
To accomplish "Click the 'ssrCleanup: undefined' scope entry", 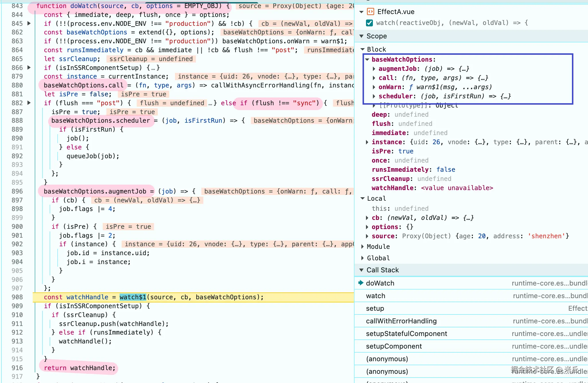I will pos(411,179).
